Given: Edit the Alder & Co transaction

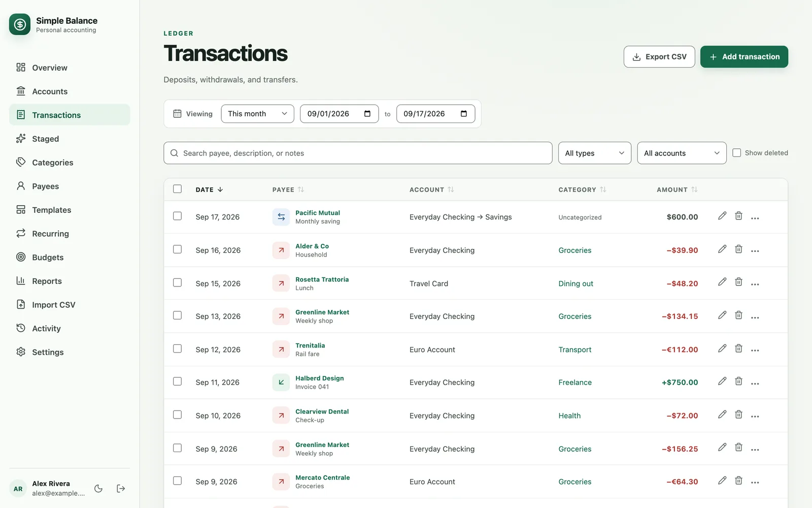Looking at the screenshot, I should pyautogui.click(x=722, y=249).
